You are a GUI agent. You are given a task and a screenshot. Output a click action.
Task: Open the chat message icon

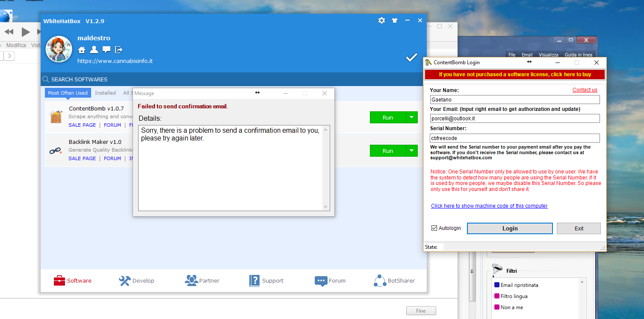(x=106, y=50)
